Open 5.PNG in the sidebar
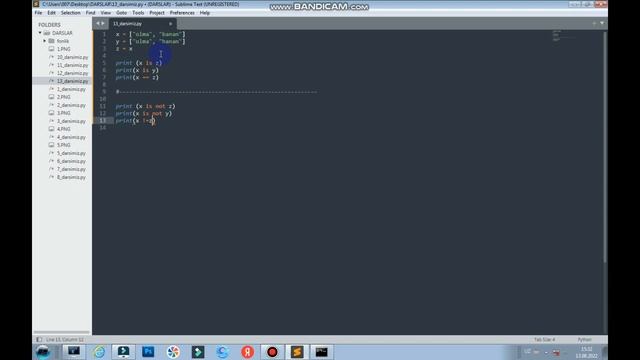The width and height of the screenshot is (640, 360). click(x=63, y=145)
